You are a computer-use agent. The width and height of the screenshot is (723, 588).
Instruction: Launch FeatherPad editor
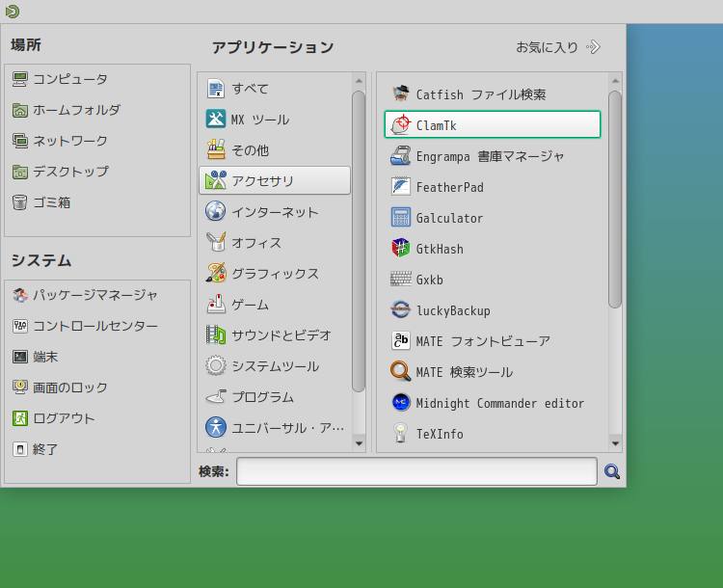493,187
